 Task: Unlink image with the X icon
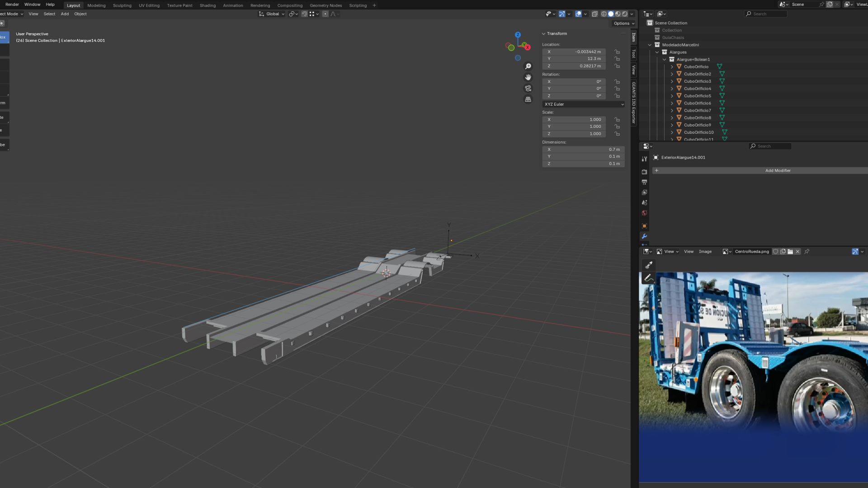[x=797, y=252]
